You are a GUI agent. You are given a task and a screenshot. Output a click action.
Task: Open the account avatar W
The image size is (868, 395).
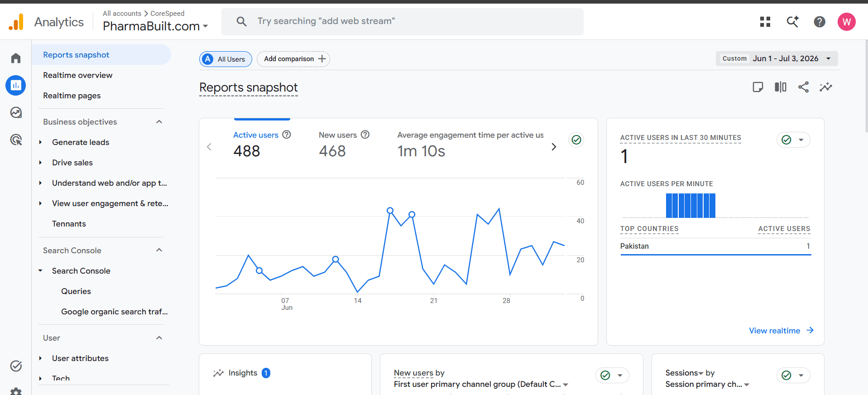[847, 22]
